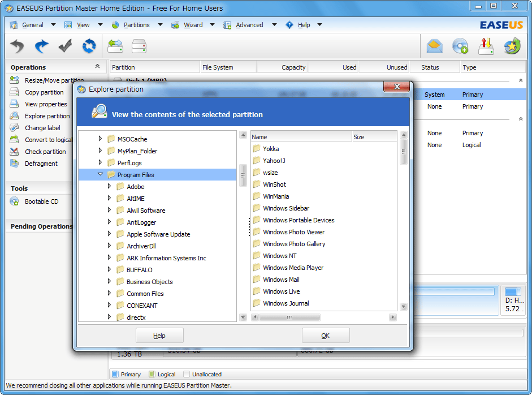The image size is (532, 395).
Task: Select Windows Photo Gallery in file list
Action: tap(294, 244)
